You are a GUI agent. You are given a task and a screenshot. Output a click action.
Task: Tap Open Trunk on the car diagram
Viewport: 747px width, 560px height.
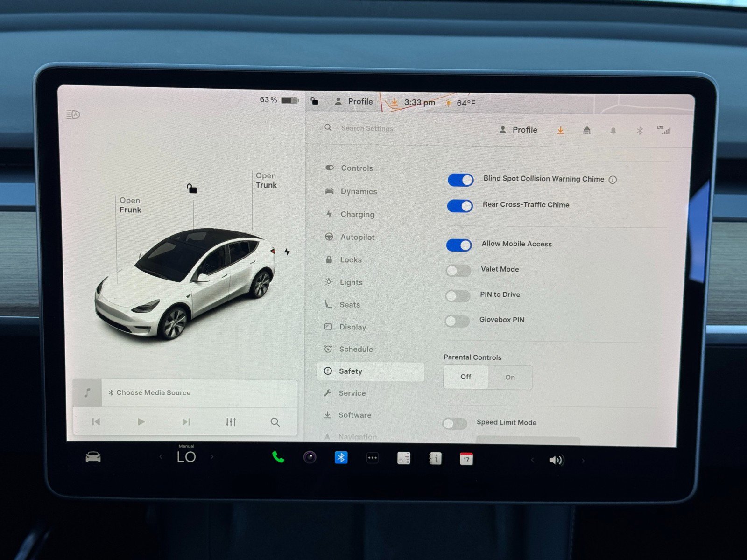tap(266, 181)
